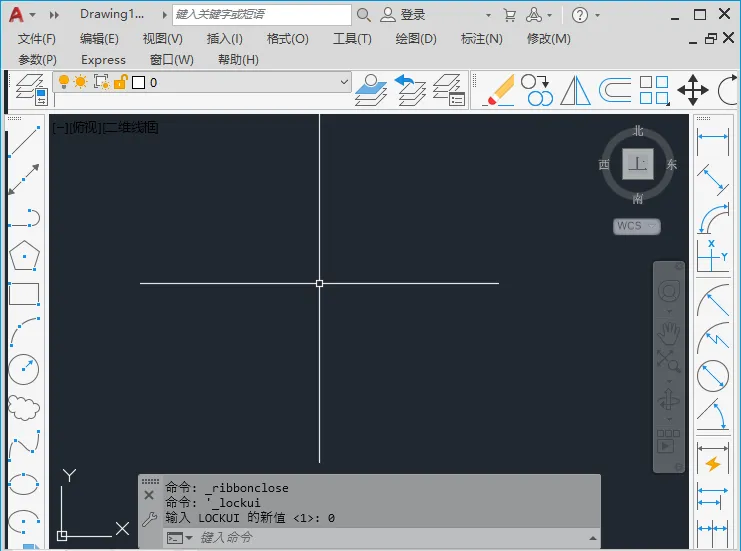Toggle layer on/off lightbulb

click(63, 82)
